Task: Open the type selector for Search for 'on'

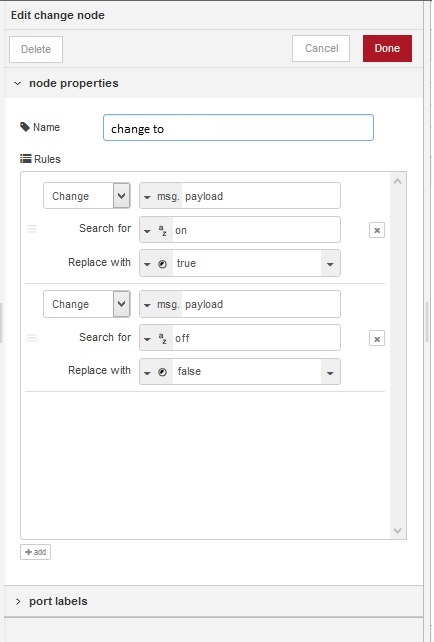Action: tap(147, 231)
